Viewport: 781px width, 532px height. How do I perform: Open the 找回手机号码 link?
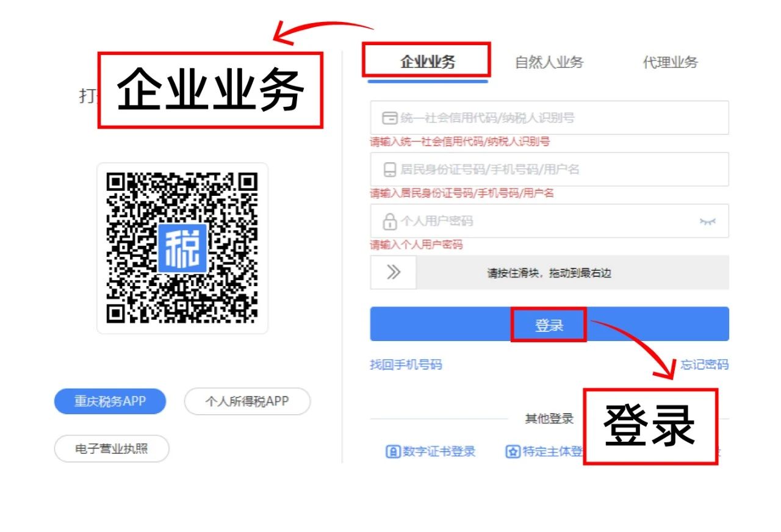point(406,365)
